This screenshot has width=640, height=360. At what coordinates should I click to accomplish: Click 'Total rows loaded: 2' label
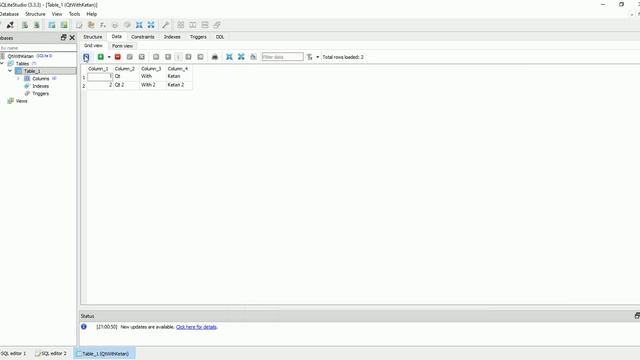point(343,57)
